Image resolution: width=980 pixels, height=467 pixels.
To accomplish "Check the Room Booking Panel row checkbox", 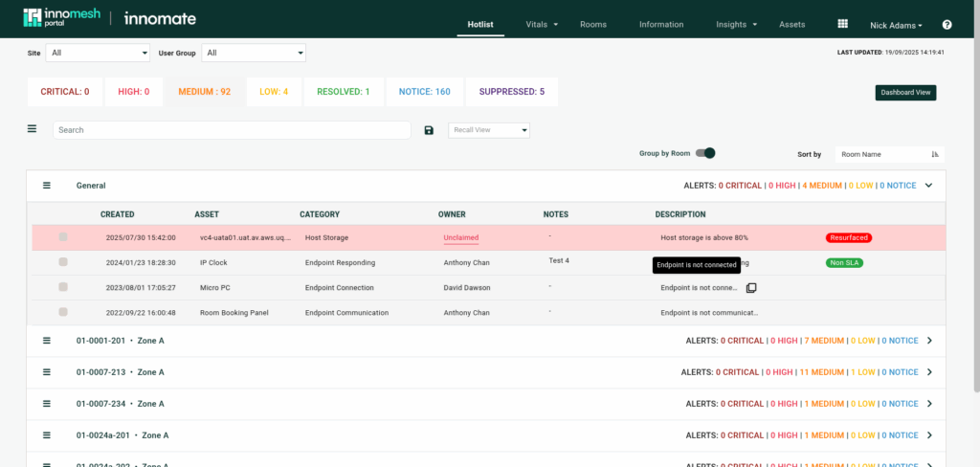I will [x=63, y=311].
